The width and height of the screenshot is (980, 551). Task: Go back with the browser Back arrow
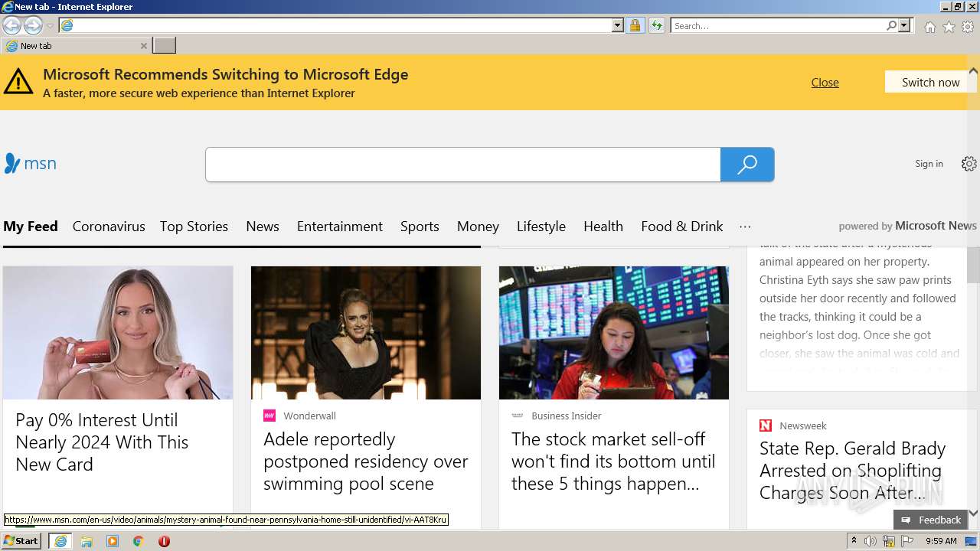pos(11,26)
